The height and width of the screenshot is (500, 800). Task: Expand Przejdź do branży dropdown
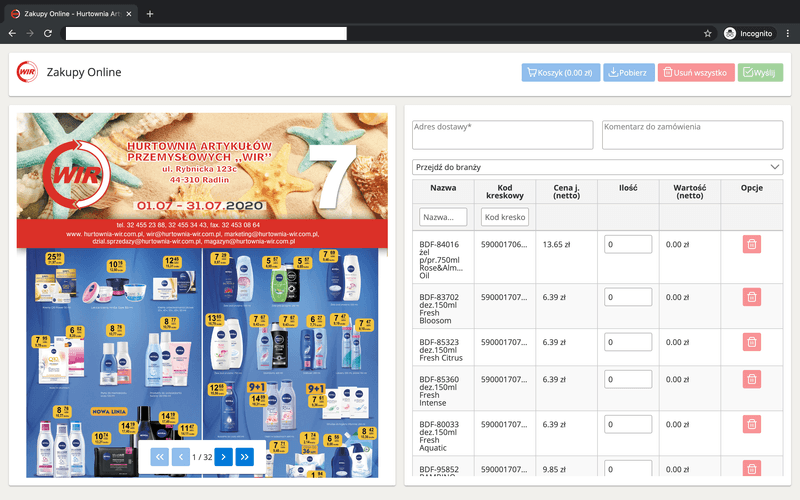597,167
